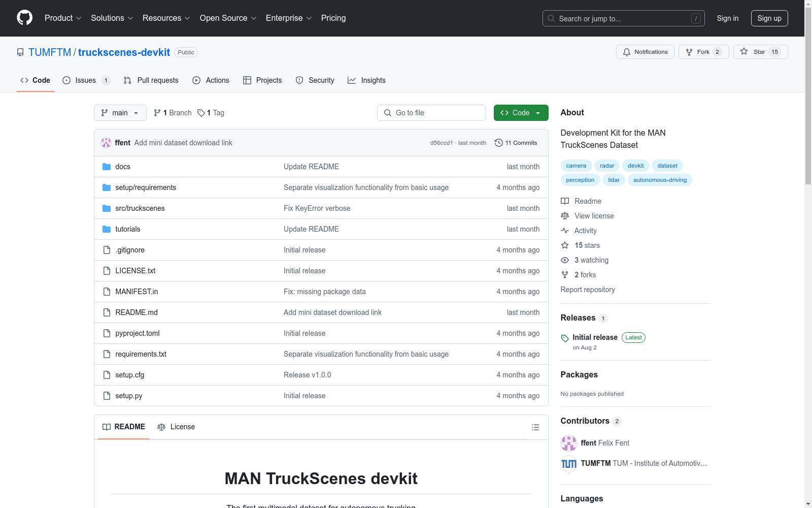View 2 forks link in About
This screenshot has height=508, width=812.
point(579,275)
